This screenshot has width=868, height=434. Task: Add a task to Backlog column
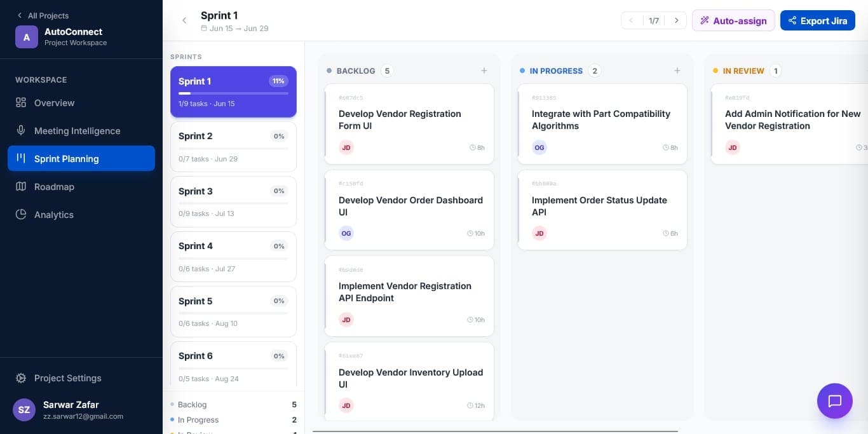point(484,71)
